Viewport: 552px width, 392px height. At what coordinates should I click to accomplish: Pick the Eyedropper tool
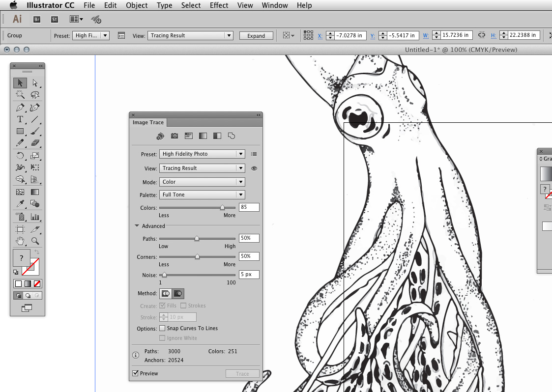coord(20,203)
